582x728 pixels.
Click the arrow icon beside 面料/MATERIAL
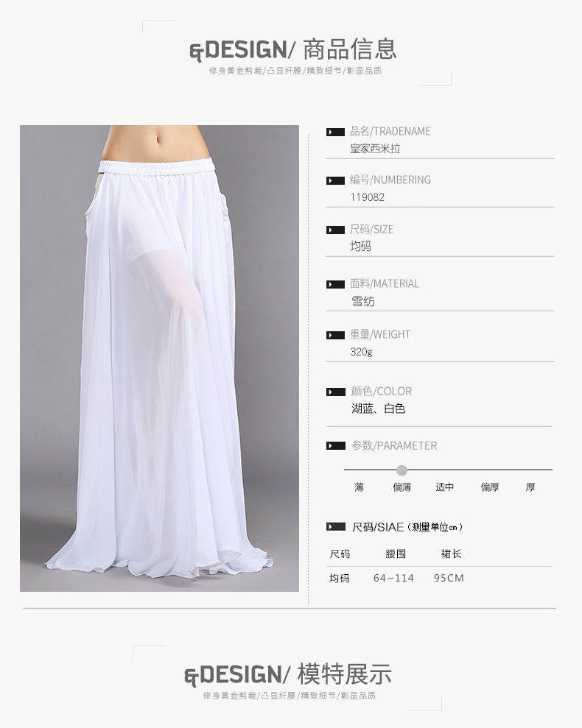[335, 284]
